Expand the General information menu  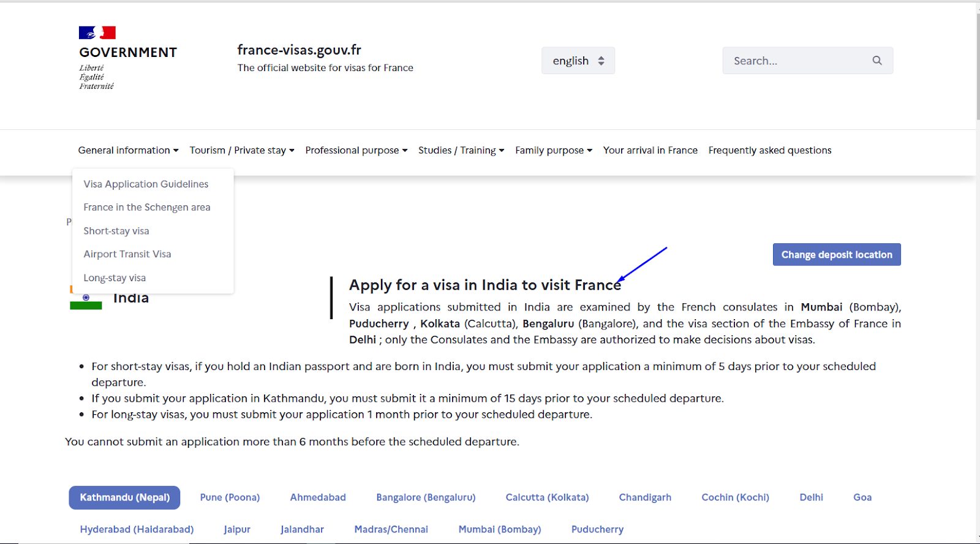tap(129, 150)
